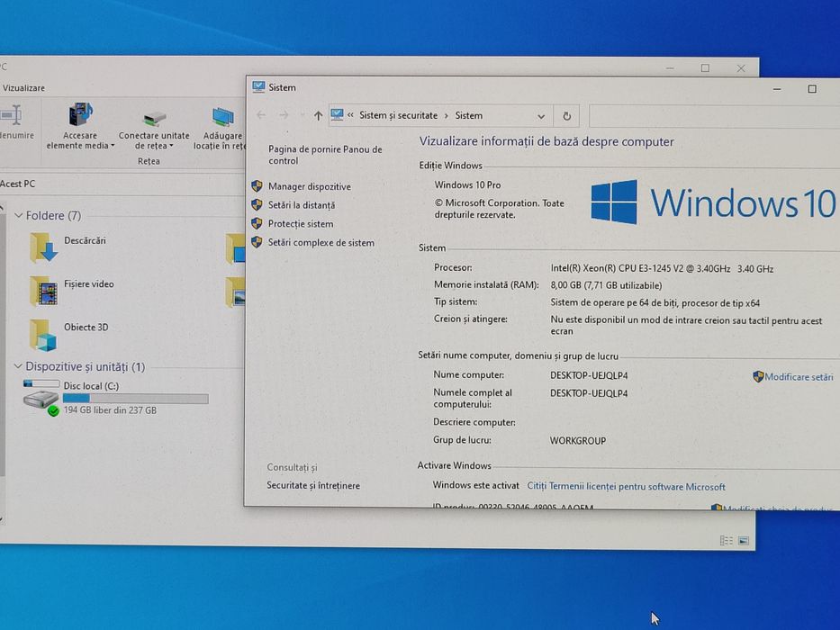The image size is (840, 630).
Task: Click the Sistem window title icon
Action: pyautogui.click(x=258, y=86)
